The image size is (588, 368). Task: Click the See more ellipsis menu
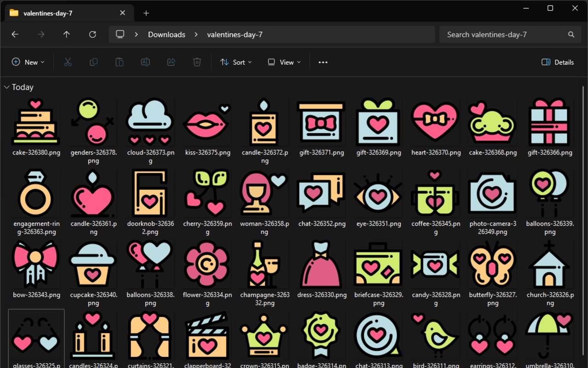click(x=322, y=62)
